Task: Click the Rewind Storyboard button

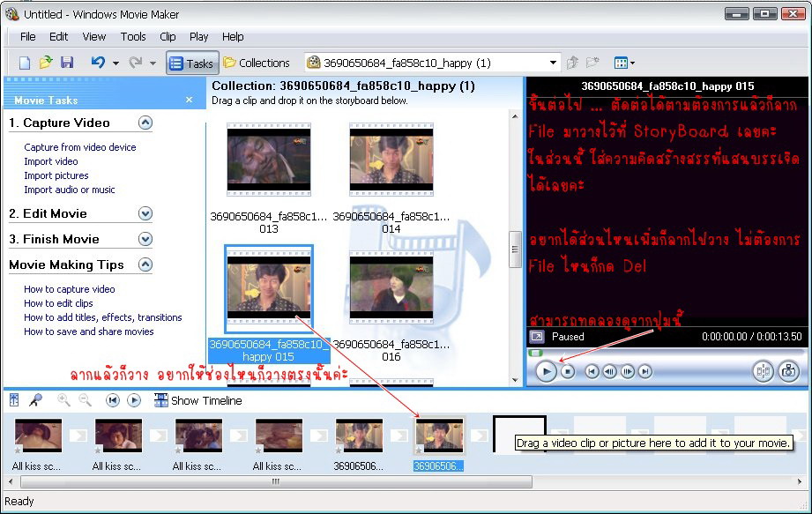Action: [112, 400]
